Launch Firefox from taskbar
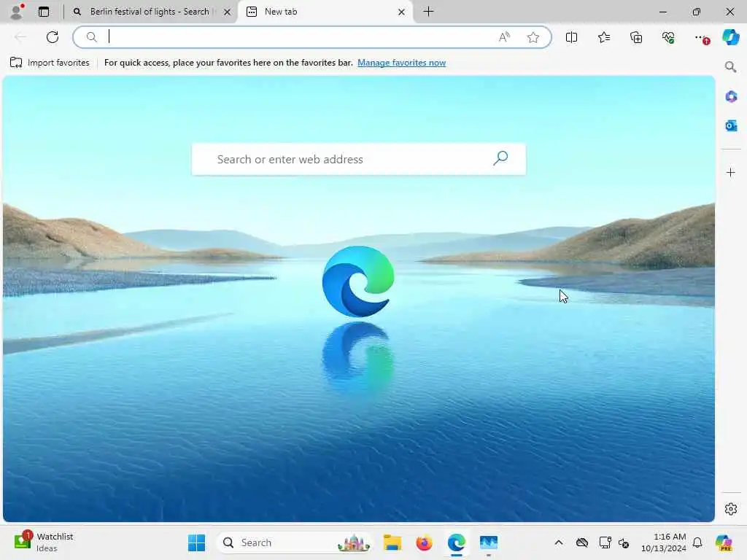Screen dimensions: 747x560 point(424,542)
